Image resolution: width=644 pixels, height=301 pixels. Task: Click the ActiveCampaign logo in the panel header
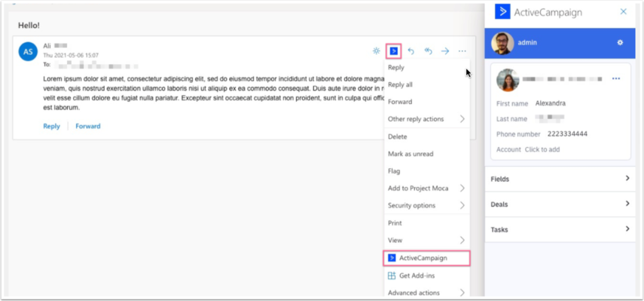(502, 12)
